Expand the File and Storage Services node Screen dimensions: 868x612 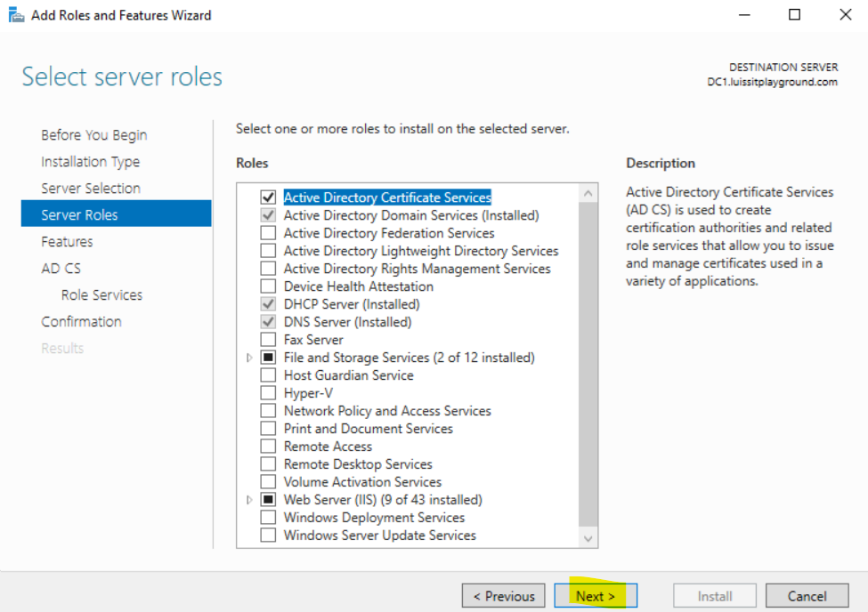pyautogui.click(x=249, y=358)
